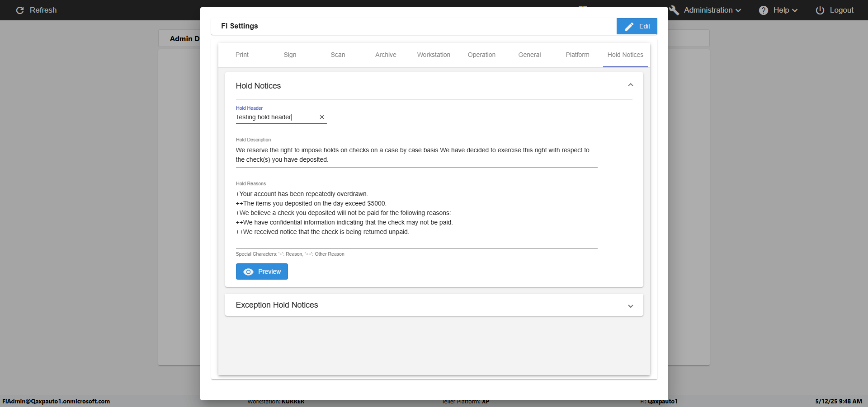Viewport: 868px width, 407px height.
Task: Click into the Hold Header input field
Action: point(276,117)
